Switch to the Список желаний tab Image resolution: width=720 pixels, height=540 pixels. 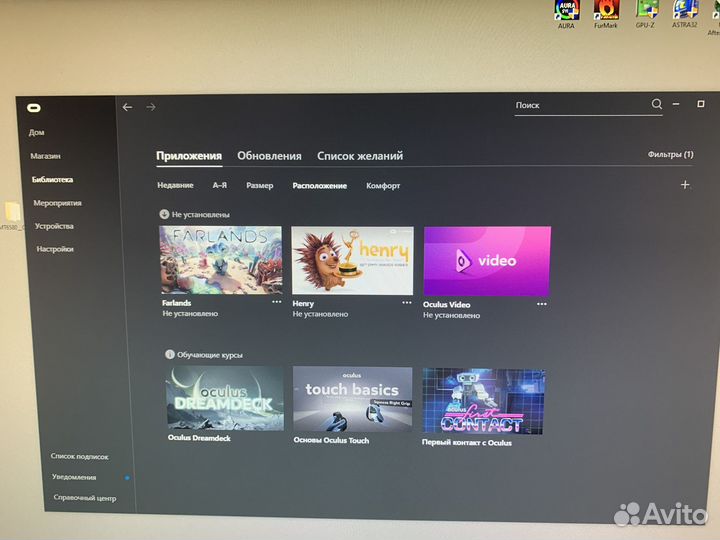click(x=360, y=156)
